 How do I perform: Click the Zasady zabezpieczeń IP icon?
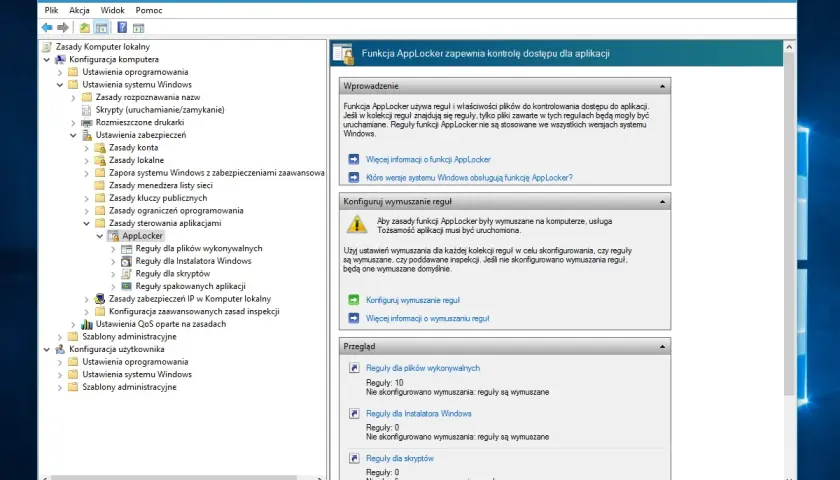coord(100,299)
